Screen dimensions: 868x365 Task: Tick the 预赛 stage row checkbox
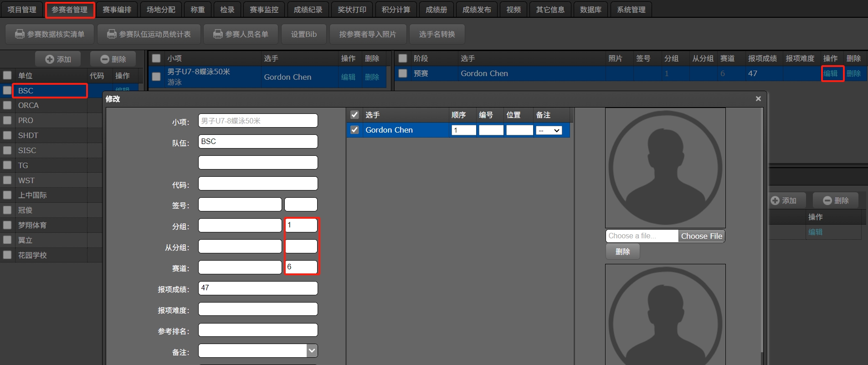(403, 73)
